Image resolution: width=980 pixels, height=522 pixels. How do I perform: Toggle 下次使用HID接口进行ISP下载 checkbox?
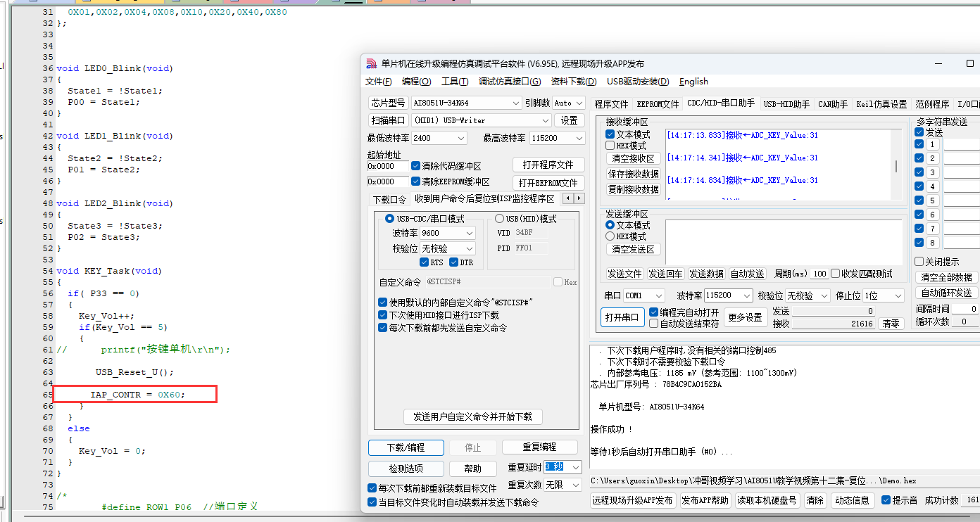(x=383, y=315)
